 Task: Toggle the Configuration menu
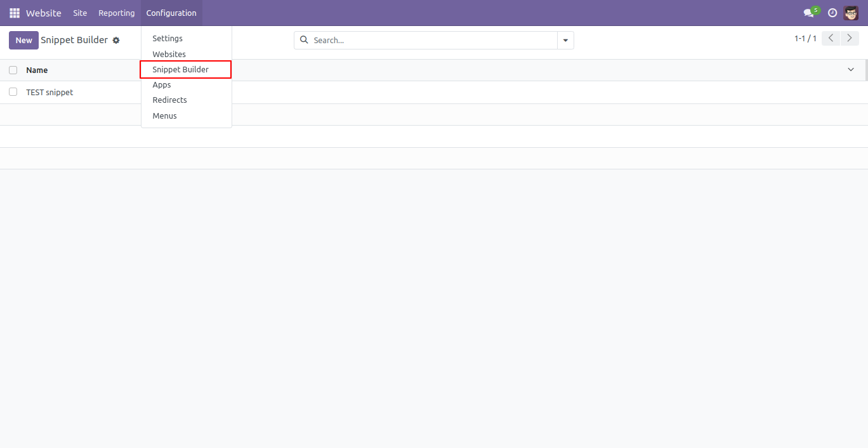click(x=171, y=13)
